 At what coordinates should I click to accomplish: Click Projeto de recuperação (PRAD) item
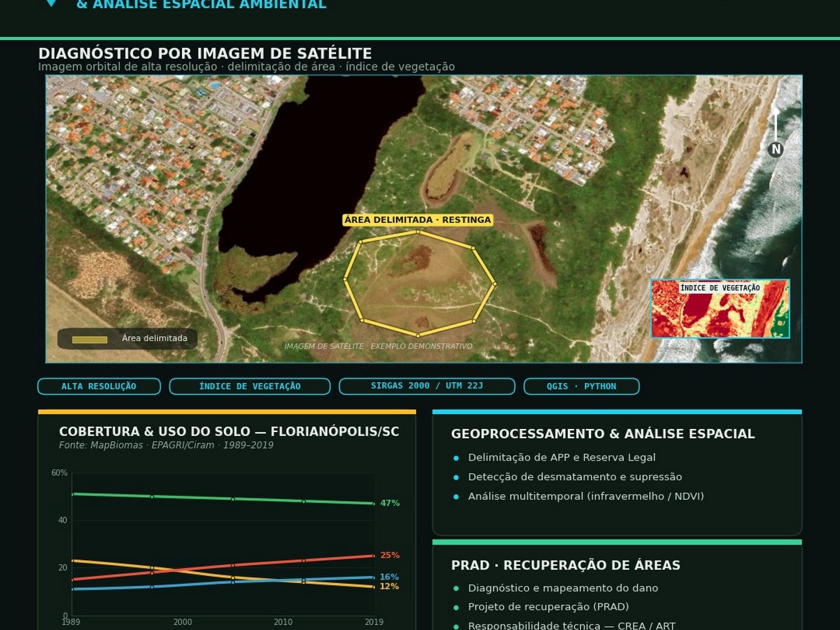coord(549,607)
